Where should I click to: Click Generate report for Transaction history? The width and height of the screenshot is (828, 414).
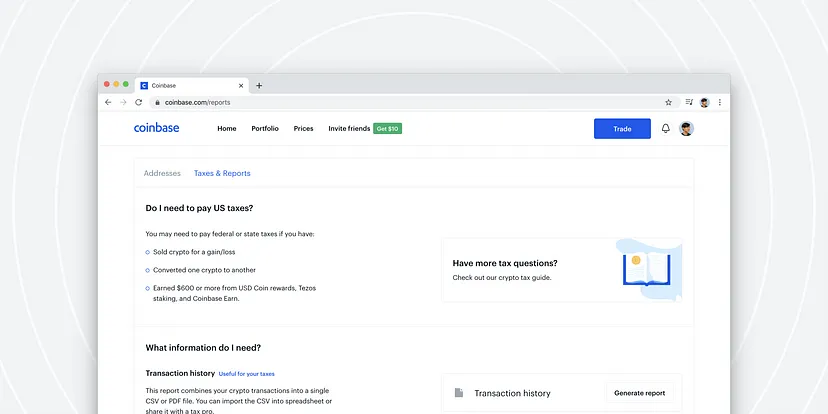point(639,393)
